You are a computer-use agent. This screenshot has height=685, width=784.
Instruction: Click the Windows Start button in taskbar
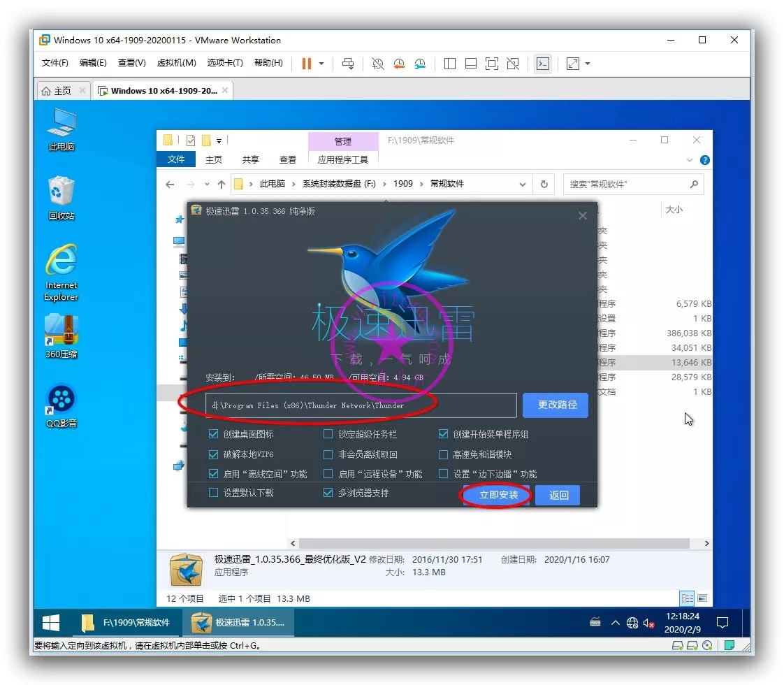(51, 622)
